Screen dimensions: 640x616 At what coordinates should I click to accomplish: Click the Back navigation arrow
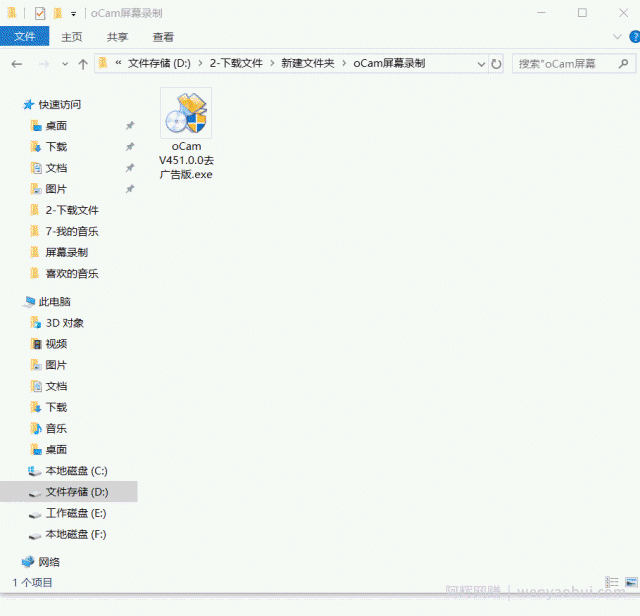point(17,64)
